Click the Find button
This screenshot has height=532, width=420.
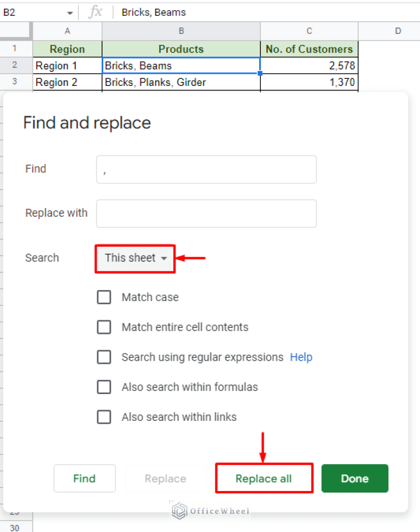coord(84,478)
